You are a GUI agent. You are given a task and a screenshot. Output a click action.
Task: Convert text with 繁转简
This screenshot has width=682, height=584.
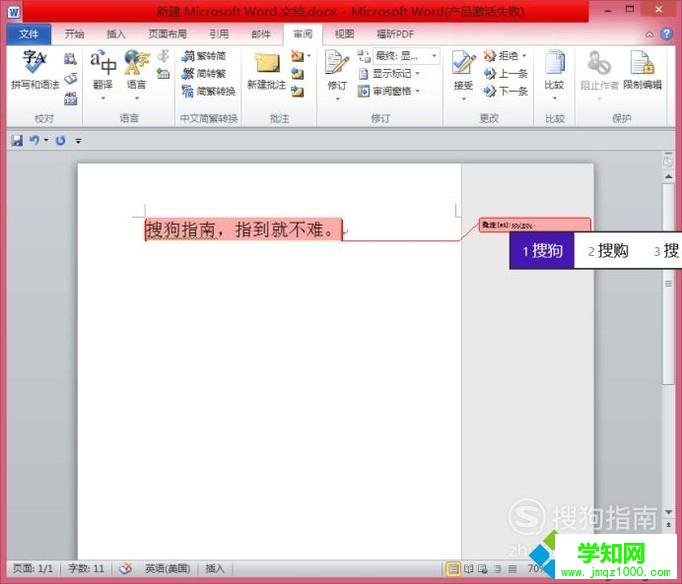pyautogui.click(x=204, y=56)
